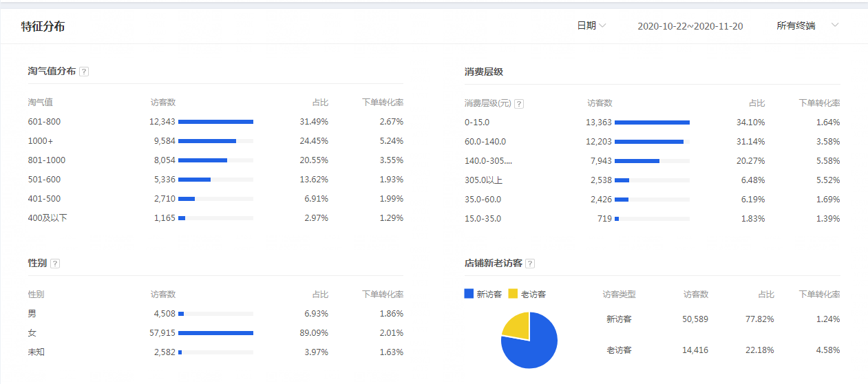This screenshot has width=868, height=384.
Task: Click 占比 header in 消费层级 table
Action: click(x=756, y=103)
